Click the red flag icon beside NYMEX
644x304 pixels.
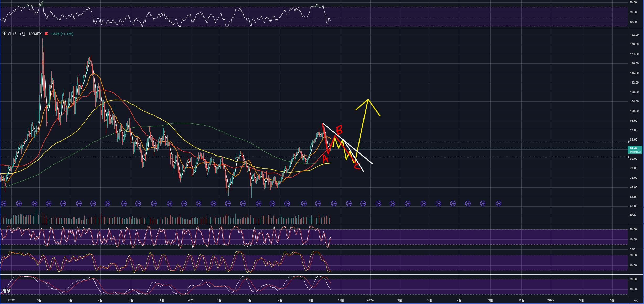tap(46, 34)
